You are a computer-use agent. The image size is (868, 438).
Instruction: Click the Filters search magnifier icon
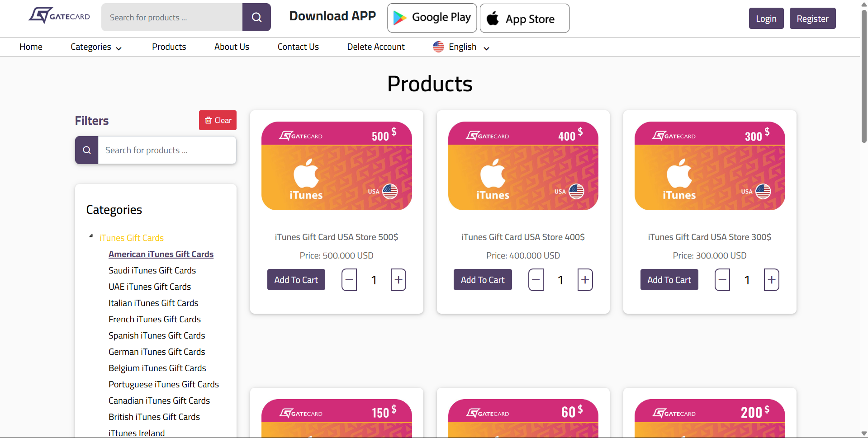point(87,150)
